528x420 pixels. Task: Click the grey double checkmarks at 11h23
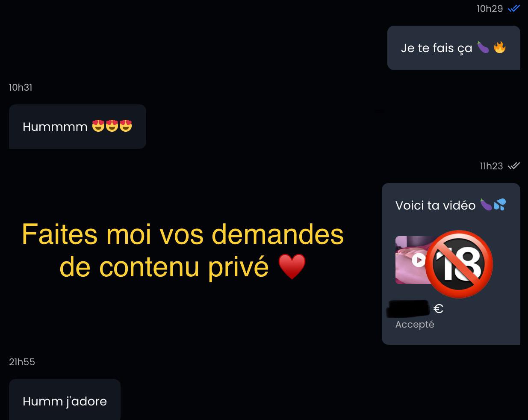point(513,166)
